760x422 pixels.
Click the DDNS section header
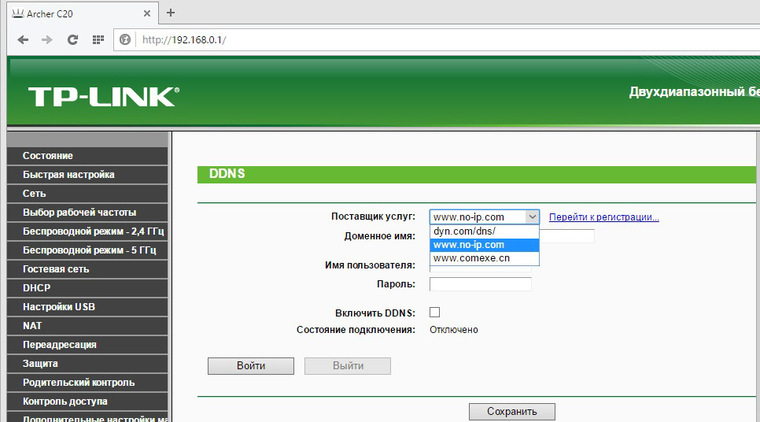point(476,174)
